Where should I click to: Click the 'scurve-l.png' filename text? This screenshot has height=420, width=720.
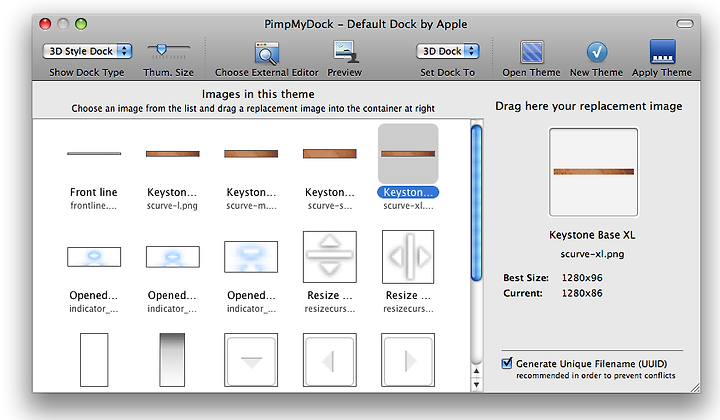(x=172, y=206)
